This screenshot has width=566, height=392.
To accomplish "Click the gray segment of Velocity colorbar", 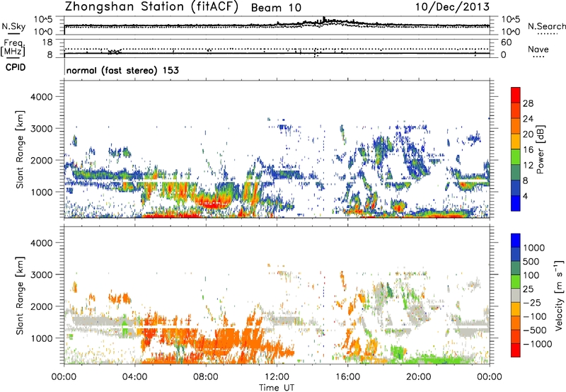I will coord(516,295).
